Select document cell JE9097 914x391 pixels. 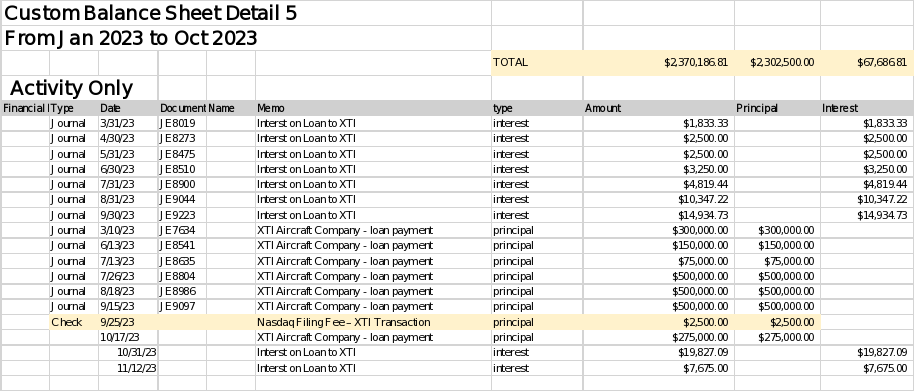(x=182, y=306)
